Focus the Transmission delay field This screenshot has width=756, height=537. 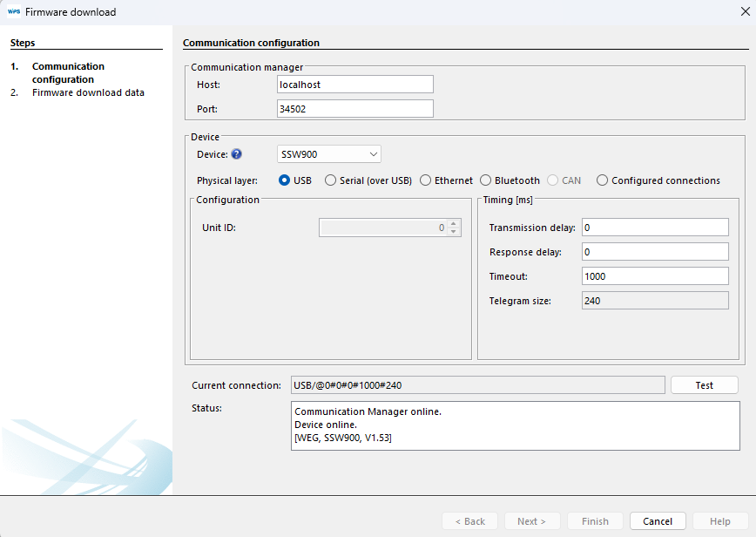[654, 228]
